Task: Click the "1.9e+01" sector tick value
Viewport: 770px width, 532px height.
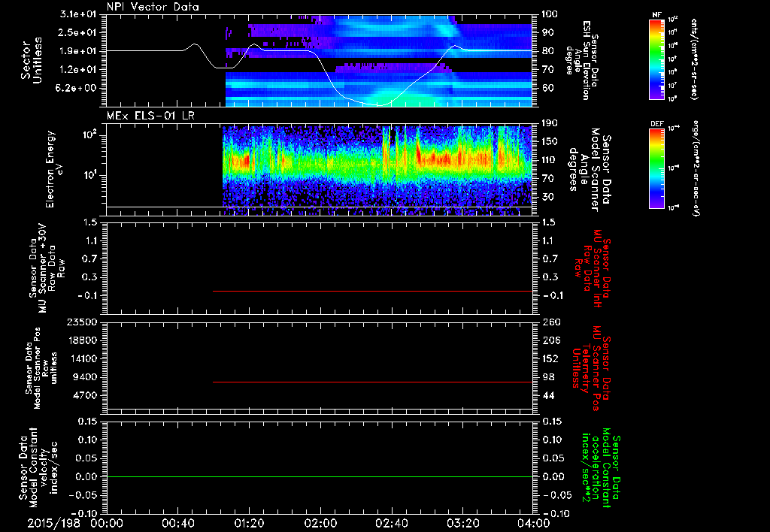Action: tap(78, 51)
